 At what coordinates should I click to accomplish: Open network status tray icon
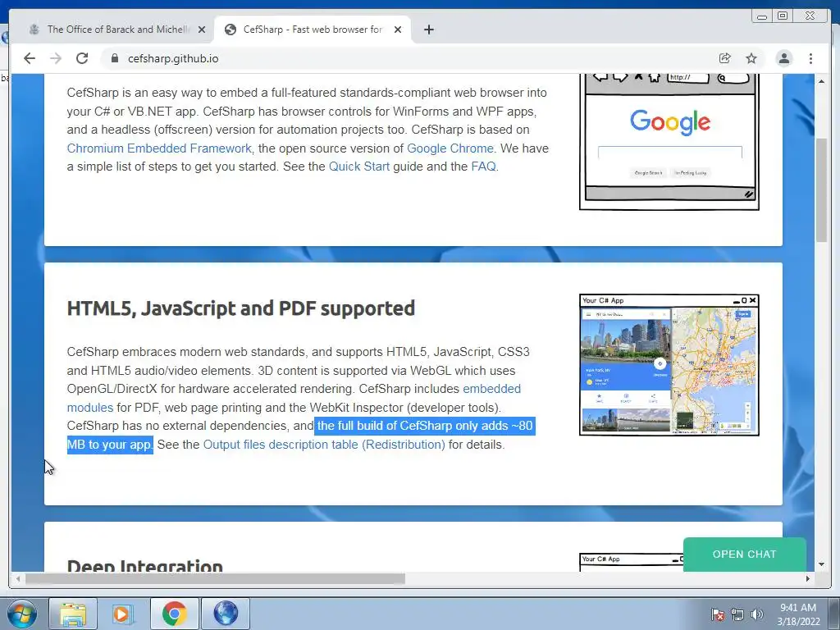point(737,614)
